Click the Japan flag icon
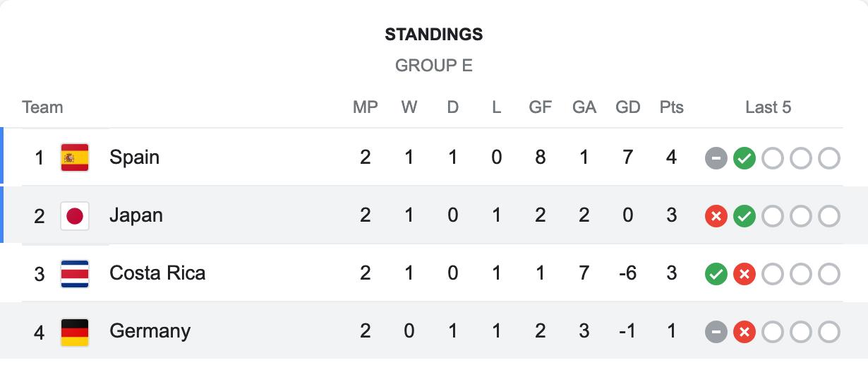This screenshot has height=382, width=868. click(75, 215)
